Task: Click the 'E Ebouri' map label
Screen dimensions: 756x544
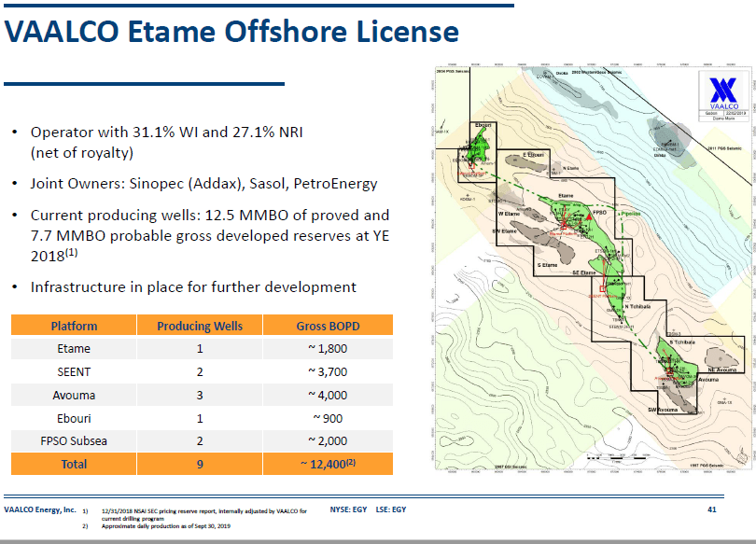Action: point(533,155)
